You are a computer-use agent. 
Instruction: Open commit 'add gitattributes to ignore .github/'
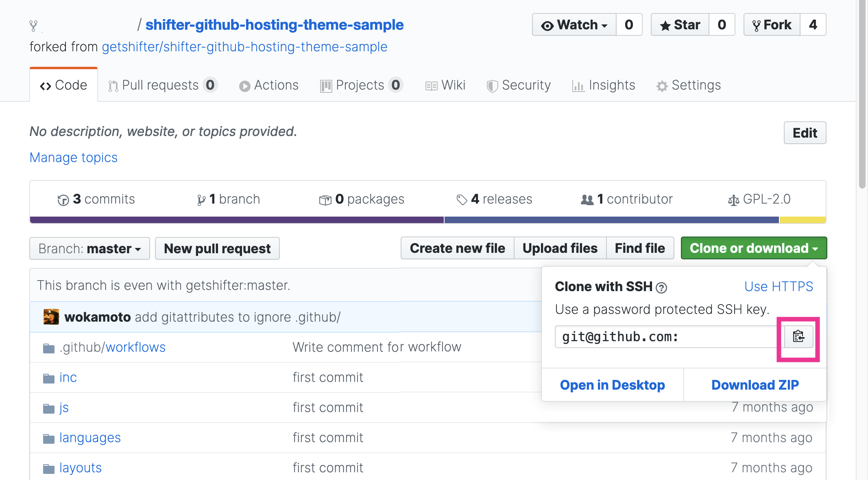[238, 317]
